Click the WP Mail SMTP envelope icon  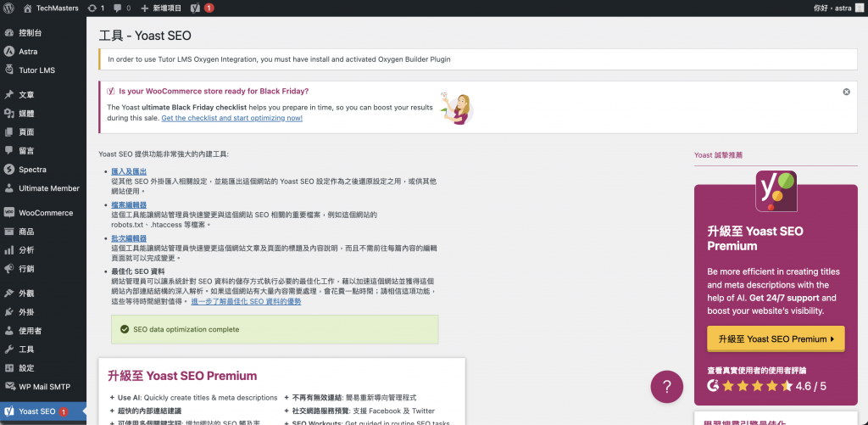tap(8, 387)
